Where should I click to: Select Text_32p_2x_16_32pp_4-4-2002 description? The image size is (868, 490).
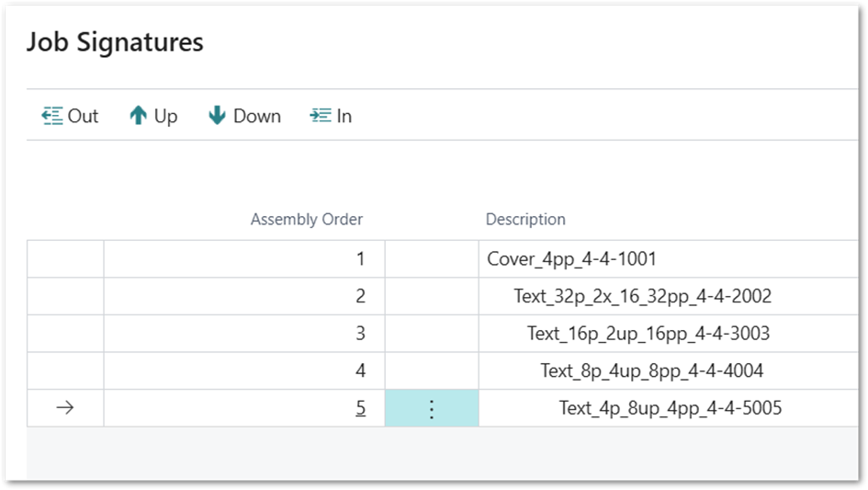pos(642,296)
